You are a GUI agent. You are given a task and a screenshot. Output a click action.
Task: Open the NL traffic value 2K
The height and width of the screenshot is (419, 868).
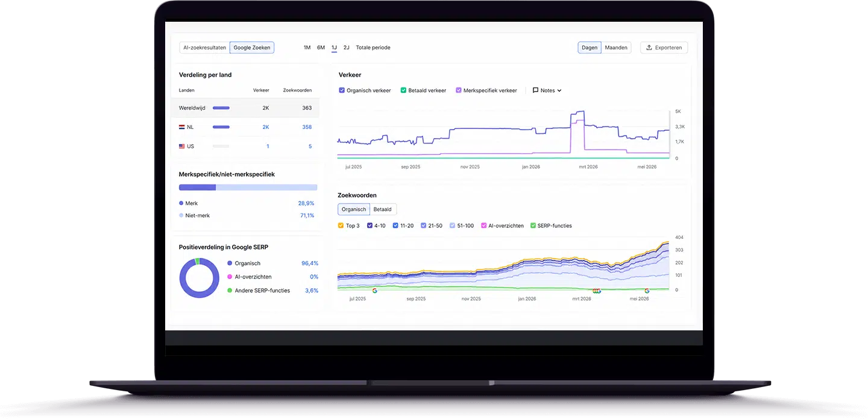(x=266, y=127)
